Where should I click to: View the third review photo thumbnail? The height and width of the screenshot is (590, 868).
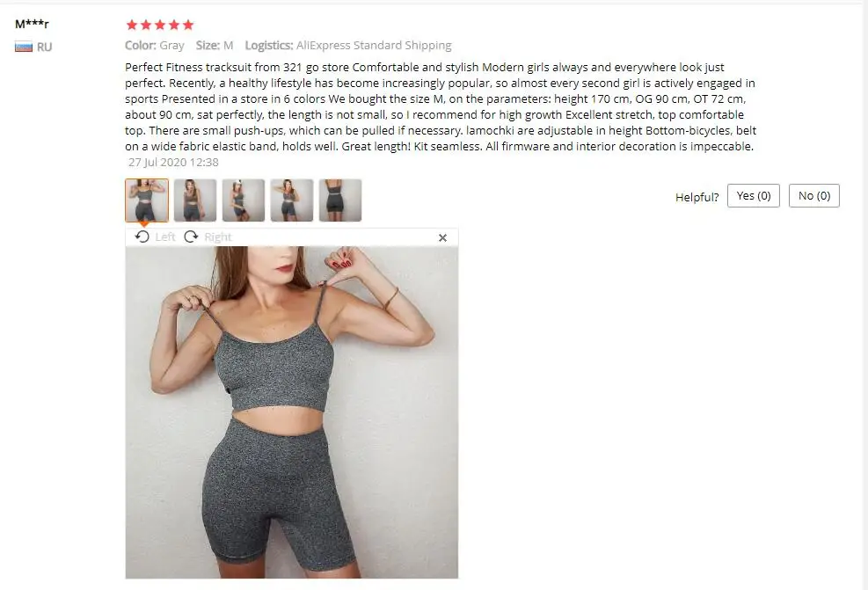244,200
